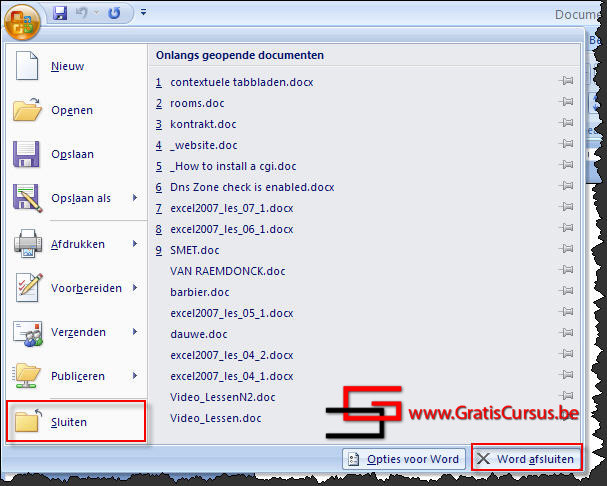This screenshot has height=486, width=607.
Task: Click the Save floppy icon in Quick Access toolbar
Action: point(60,13)
